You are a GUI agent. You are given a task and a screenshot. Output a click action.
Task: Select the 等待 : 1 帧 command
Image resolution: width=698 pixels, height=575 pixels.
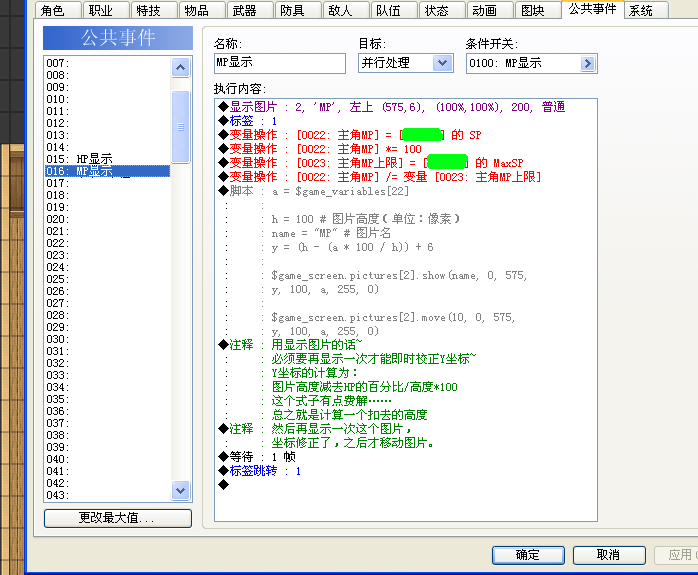[x=257, y=457]
